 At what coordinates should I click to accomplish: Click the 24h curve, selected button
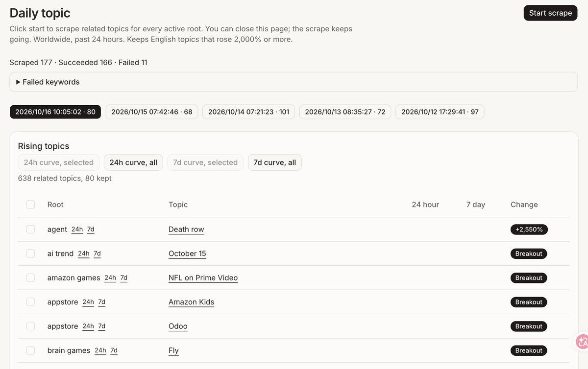pos(59,162)
